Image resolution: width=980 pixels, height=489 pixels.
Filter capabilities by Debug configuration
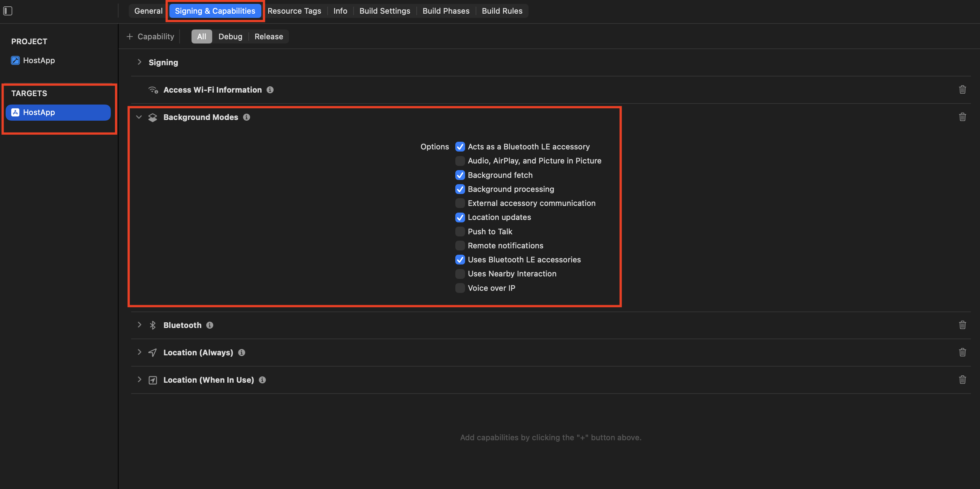pyautogui.click(x=230, y=36)
